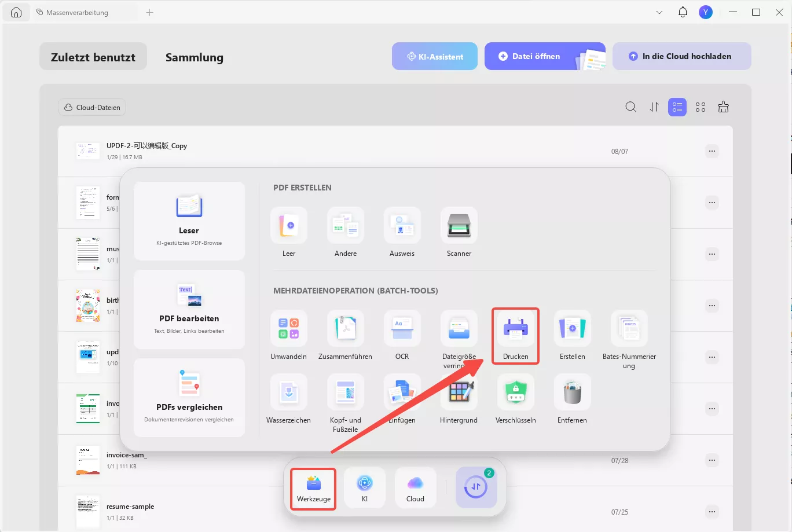792x532 pixels.
Task: Open more options for resume-sample file
Action: pyautogui.click(x=712, y=512)
